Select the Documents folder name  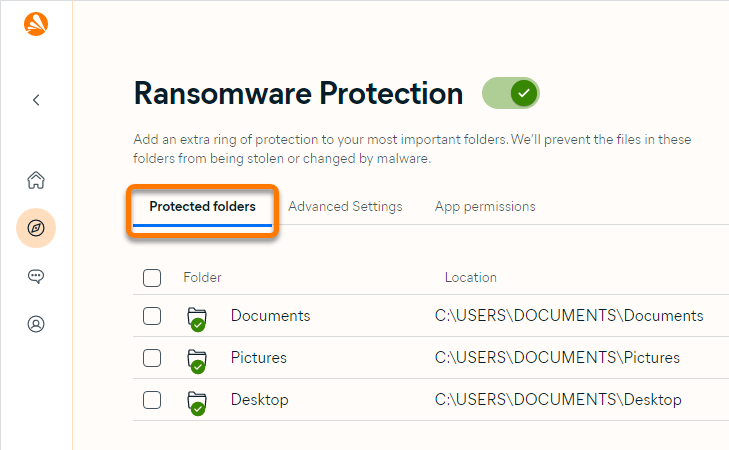pos(270,316)
